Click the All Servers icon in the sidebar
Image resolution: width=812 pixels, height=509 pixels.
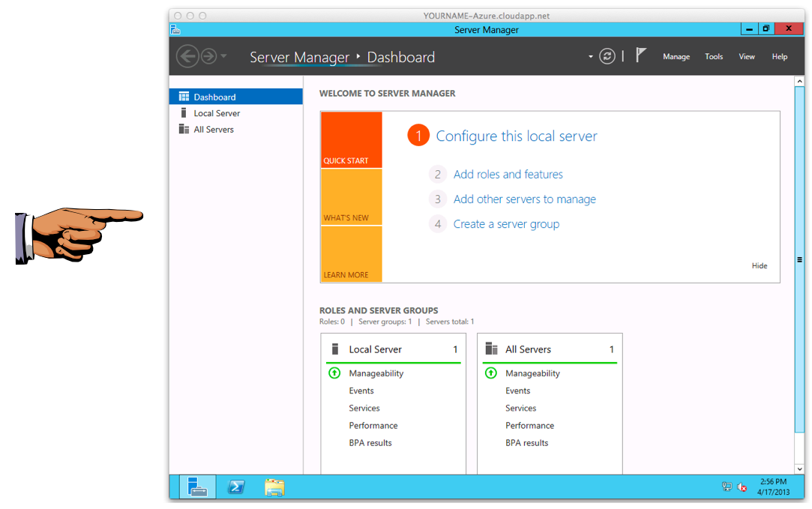click(x=184, y=129)
